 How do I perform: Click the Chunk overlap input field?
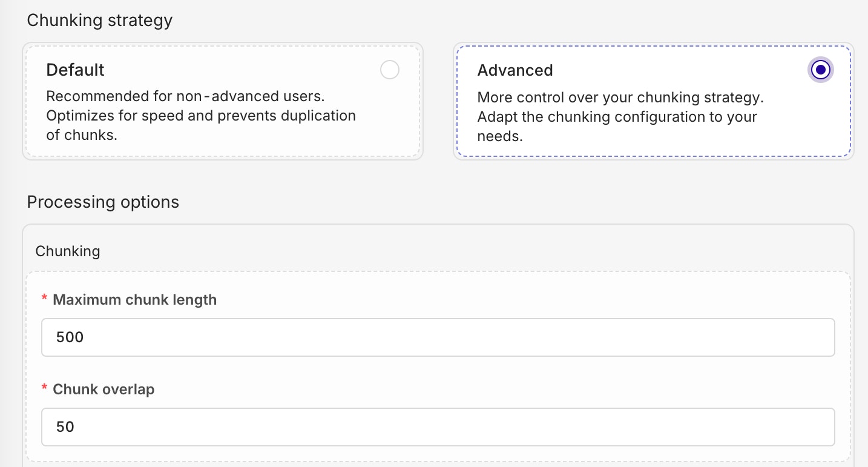point(437,427)
